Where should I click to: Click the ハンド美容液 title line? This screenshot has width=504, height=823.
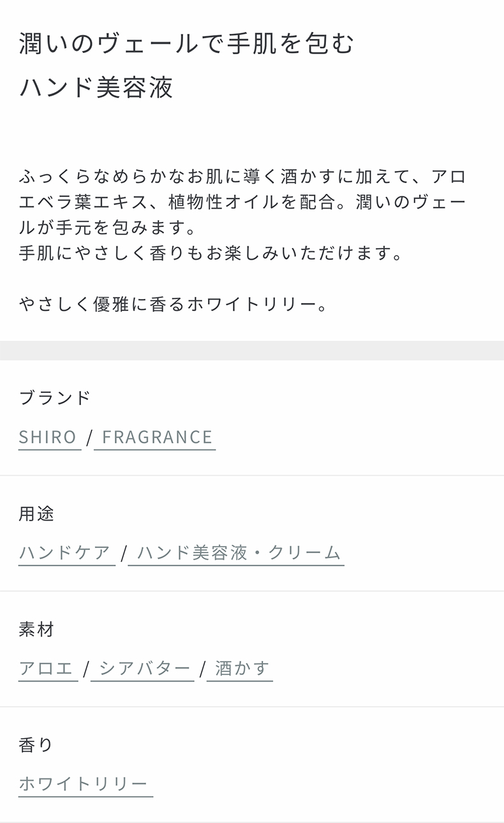tap(96, 87)
